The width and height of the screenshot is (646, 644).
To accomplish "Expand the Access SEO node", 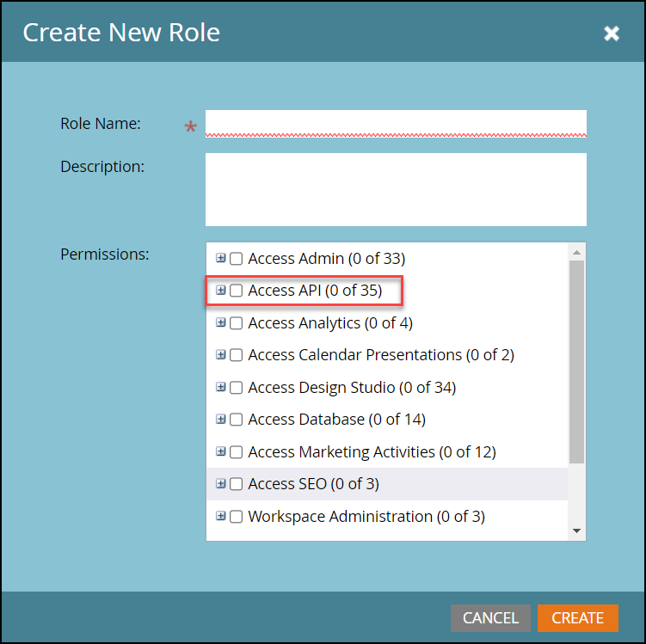I will (221, 483).
